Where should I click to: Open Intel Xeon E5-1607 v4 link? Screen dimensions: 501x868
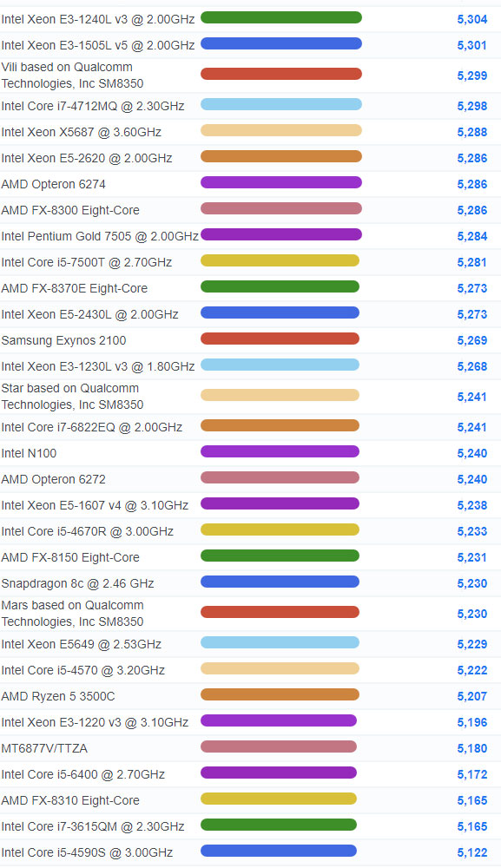tap(95, 505)
